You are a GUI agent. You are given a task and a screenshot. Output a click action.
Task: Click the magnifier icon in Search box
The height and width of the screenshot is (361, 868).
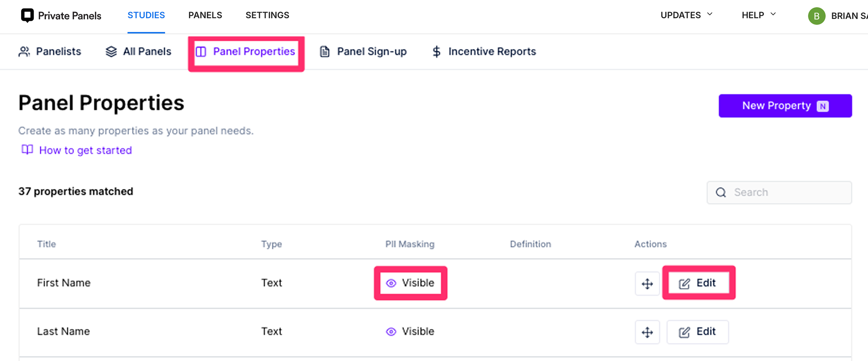click(721, 192)
